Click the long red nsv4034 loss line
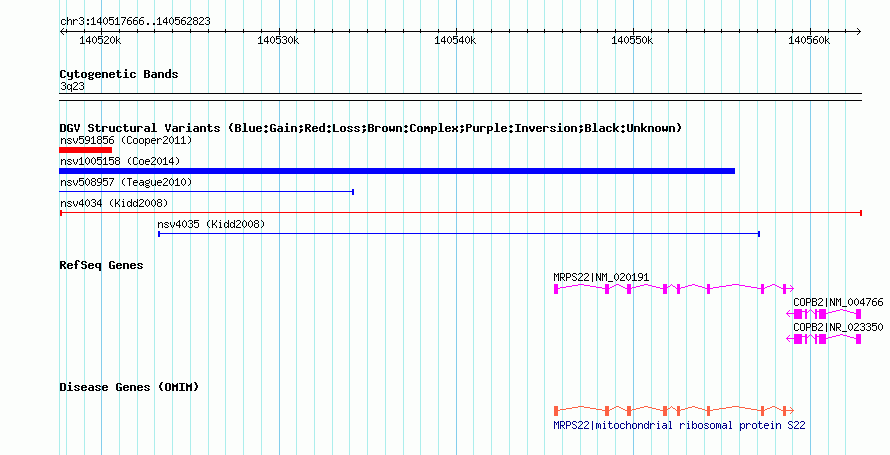Viewport: 890px width, 455px height. click(460, 213)
